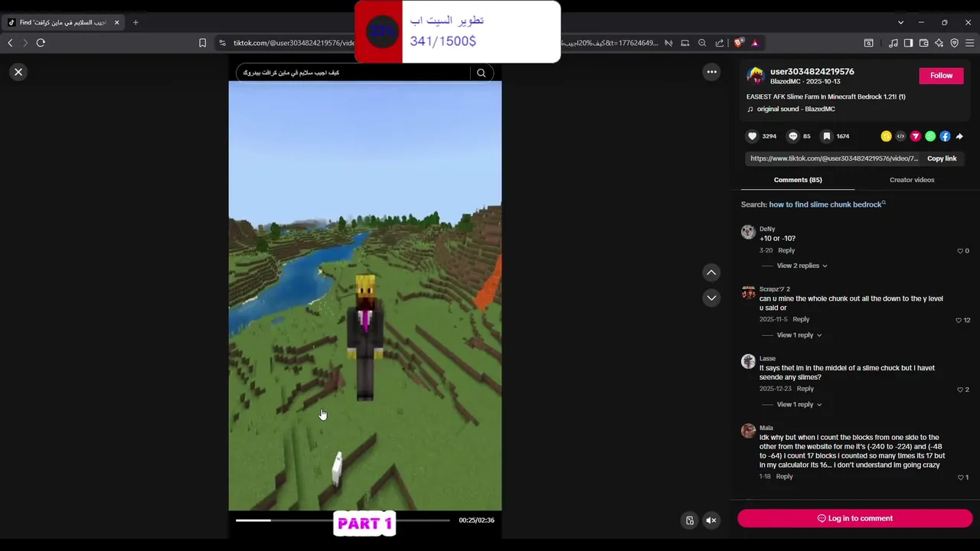Click the search magnifier icon above the video
Screen dimensions: 980x551
click(x=481, y=73)
